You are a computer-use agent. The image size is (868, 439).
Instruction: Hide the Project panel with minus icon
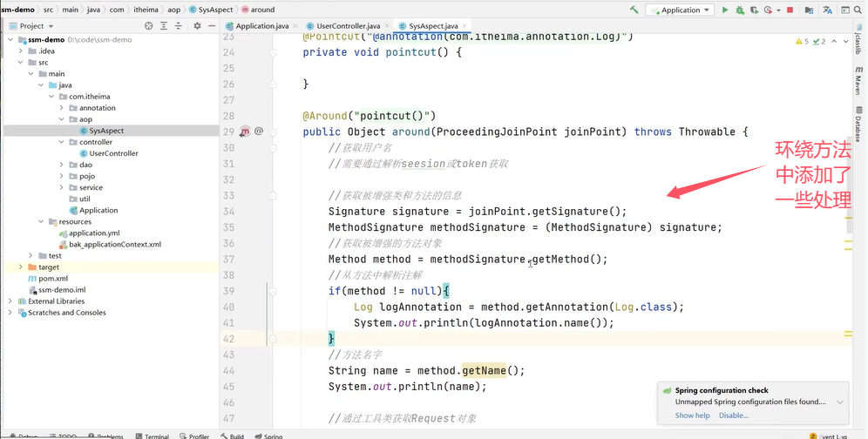pyautogui.click(x=212, y=26)
